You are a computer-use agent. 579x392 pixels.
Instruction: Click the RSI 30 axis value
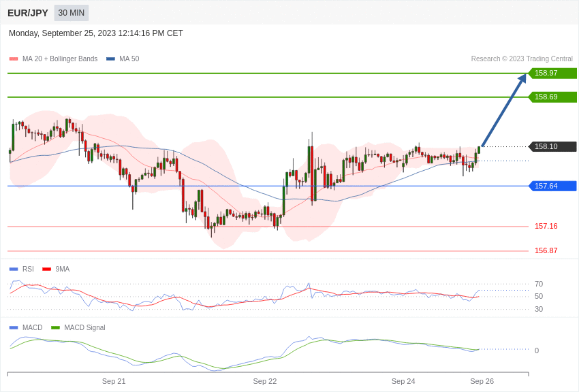click(x=539, y=309)
